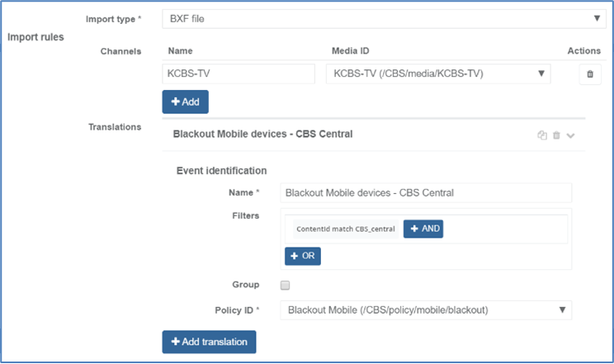Select the ContentId match CBS_central filter
Viewport: 614px width, 364px height.
[x=345, y=229]
